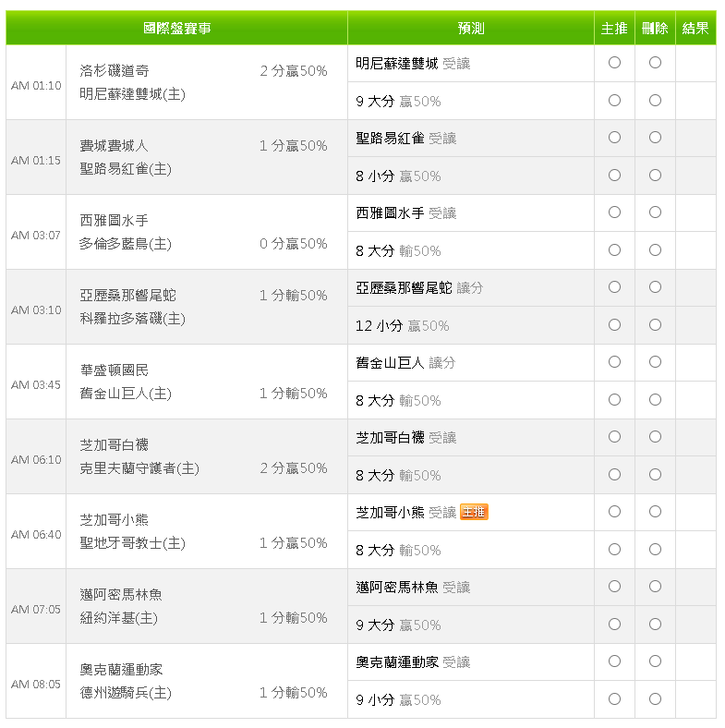Viewport: 725px width, 728px height.
Task: Select 主推 radio for 12 小分 贏50%
Action: [x=614, y=324]
